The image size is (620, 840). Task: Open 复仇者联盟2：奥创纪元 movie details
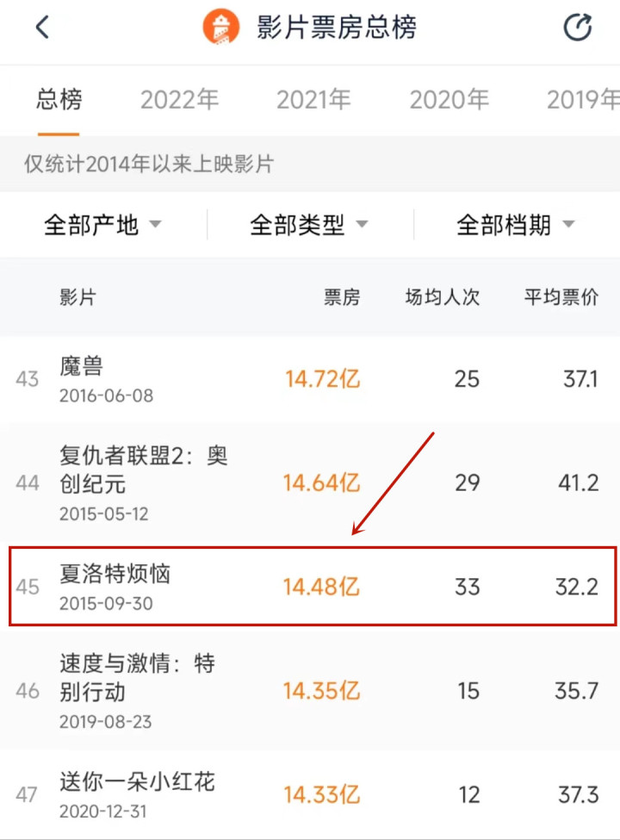click(310, 482)
